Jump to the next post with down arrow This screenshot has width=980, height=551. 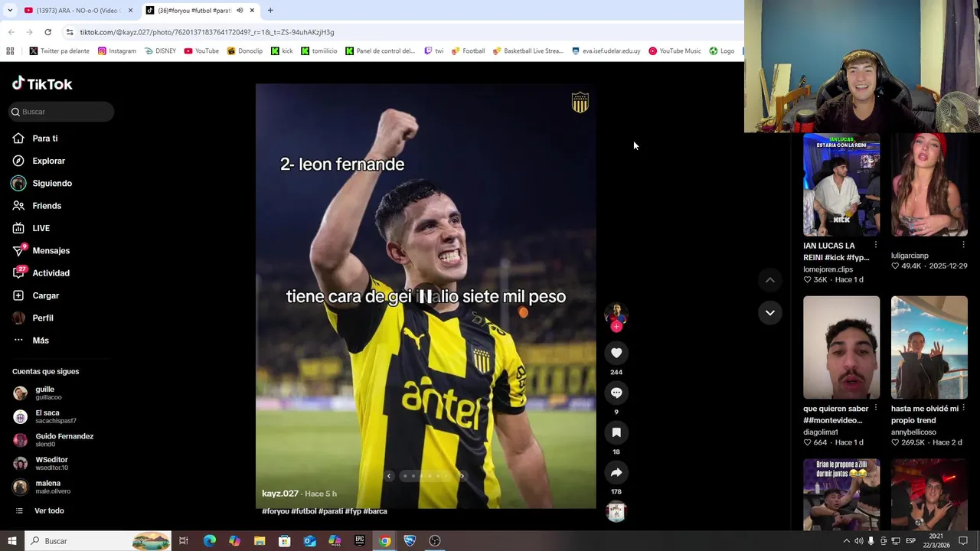tap(770, 312)
